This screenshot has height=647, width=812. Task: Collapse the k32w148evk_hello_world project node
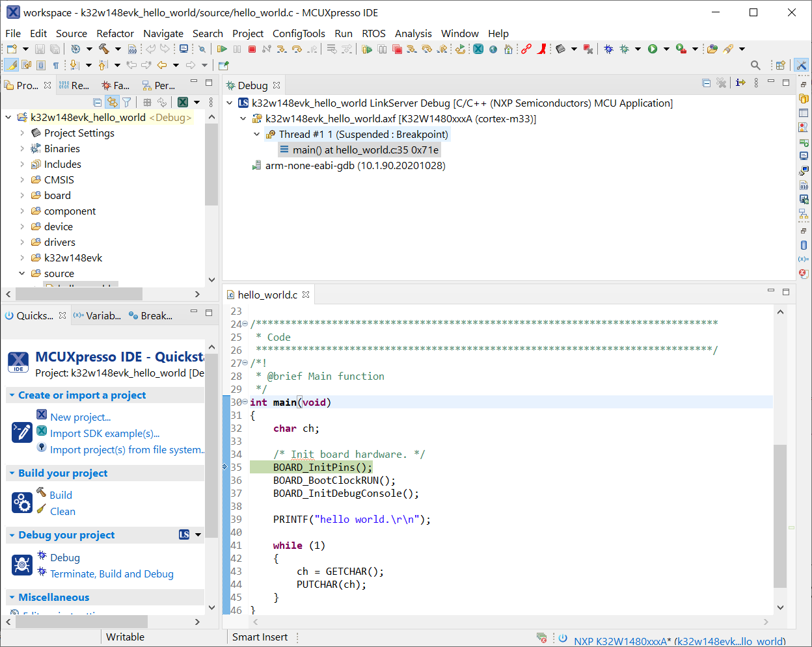click(x=8, y=118)
